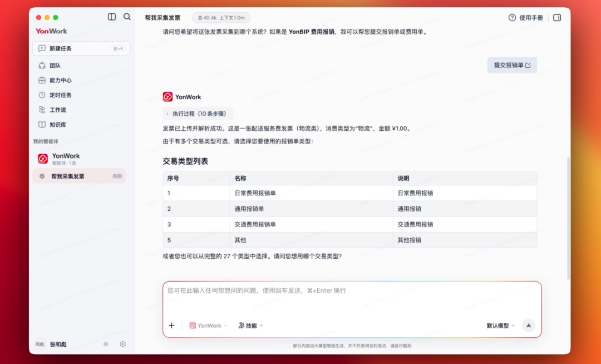
Task: Click the book icon for 知识库
Action: 42,125
